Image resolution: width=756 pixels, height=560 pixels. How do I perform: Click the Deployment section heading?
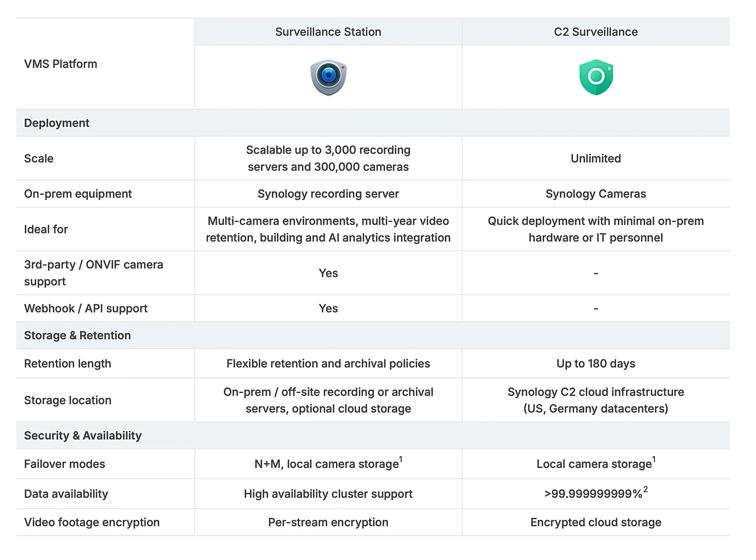point(57,123)
